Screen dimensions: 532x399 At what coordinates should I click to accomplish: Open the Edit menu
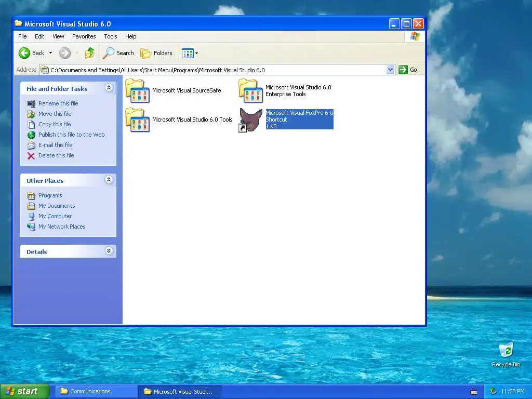pyautogui.click(x=39, y=36)
